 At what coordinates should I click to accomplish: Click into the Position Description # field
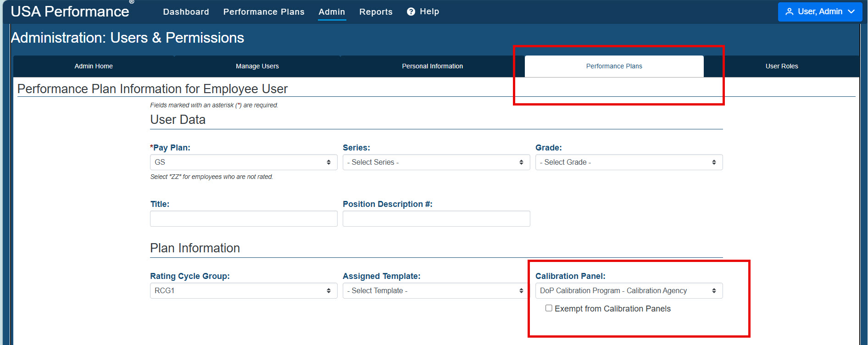(436, 218)
